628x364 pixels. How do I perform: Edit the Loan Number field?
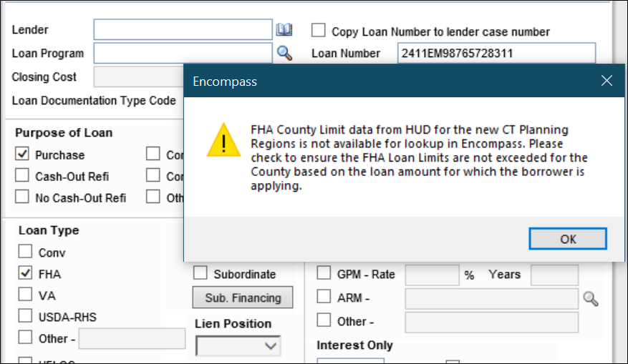496,53
